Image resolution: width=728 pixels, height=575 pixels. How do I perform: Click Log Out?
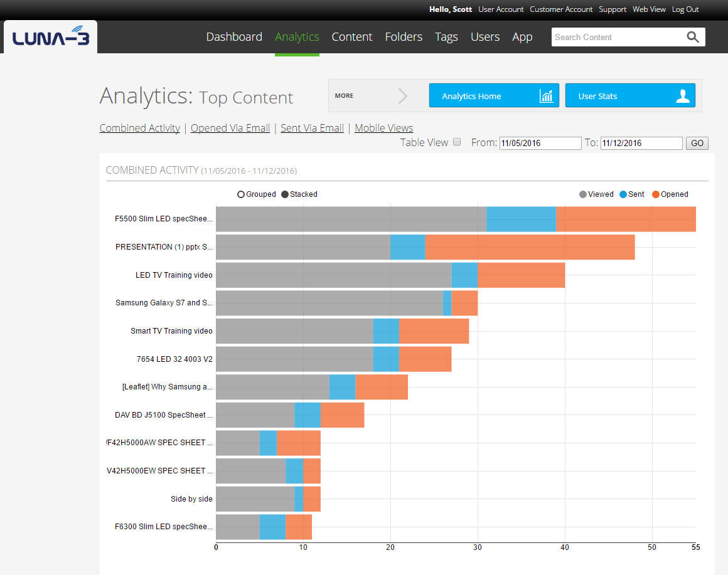pyautogui.click(x=685, y=9)
